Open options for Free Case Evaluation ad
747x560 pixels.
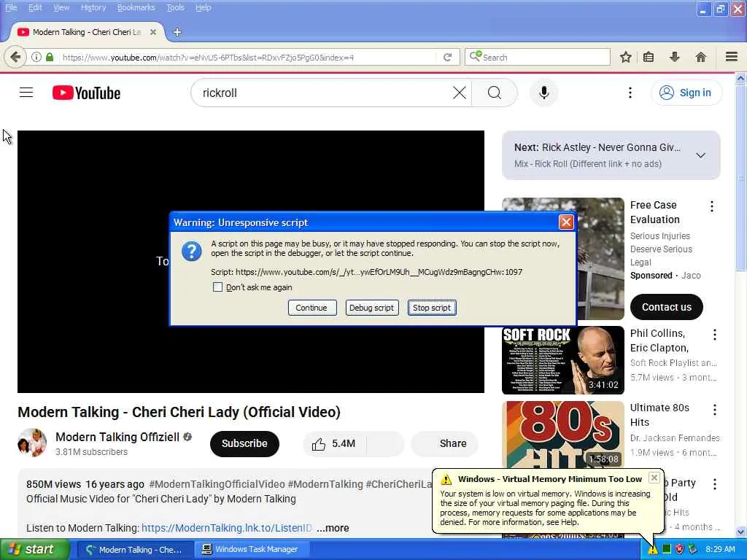(712, 206)
